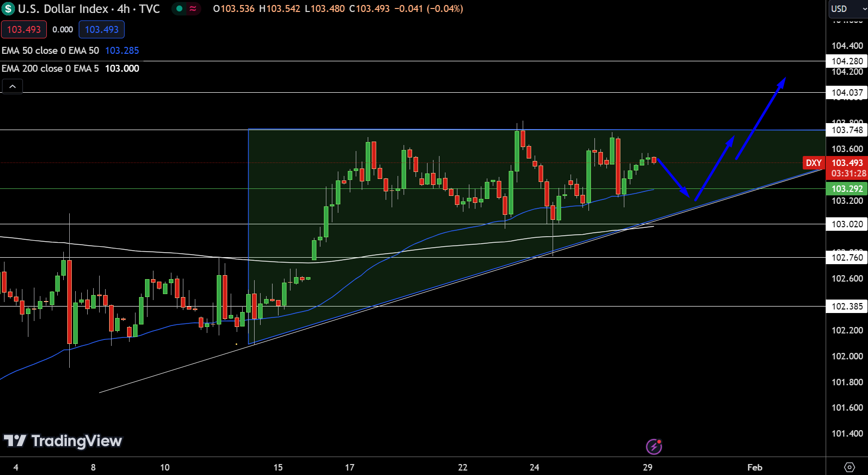Click the EMA 50 value 103.285
Image resolution: width=868 pixels, height=475 pixels.
pyautogui.click(x=122, y=50)
